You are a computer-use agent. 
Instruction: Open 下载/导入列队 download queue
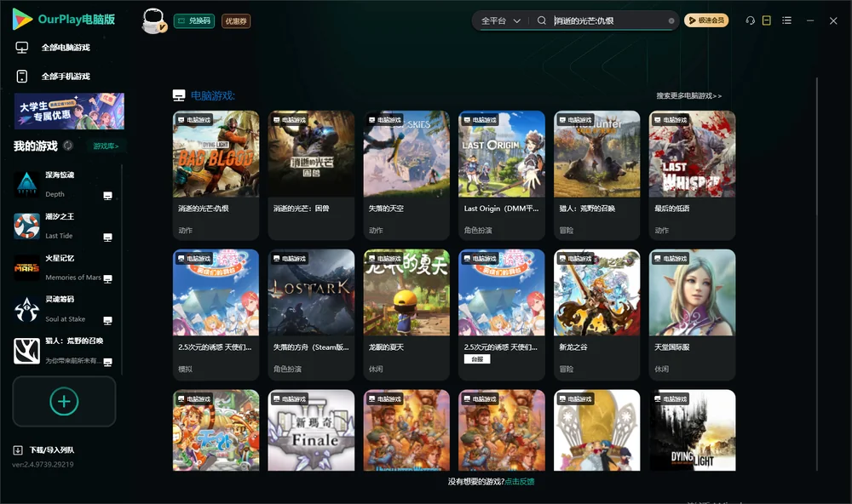[44, 450]
